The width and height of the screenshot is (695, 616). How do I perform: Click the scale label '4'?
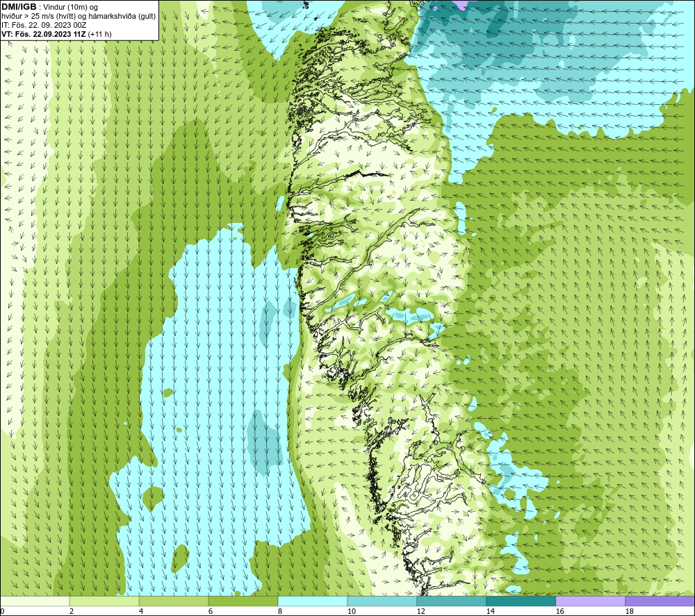(141, 611)
